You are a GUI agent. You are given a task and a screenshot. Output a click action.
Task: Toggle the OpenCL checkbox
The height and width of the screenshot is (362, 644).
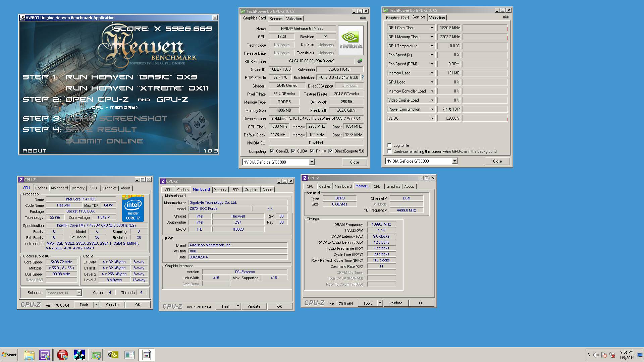point(272,151)
